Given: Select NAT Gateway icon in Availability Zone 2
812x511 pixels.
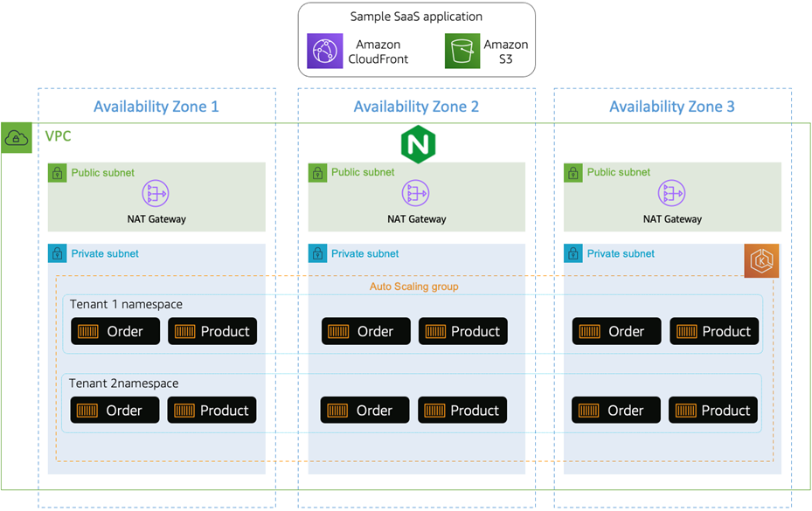Looking at the screenshot, I should [x=416, y=194].
